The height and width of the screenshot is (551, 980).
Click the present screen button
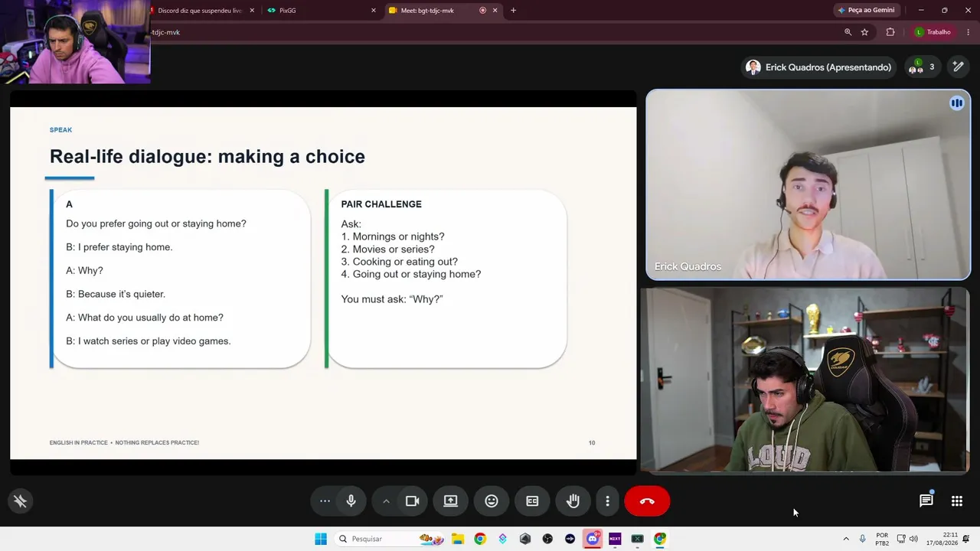coord(451,501)
